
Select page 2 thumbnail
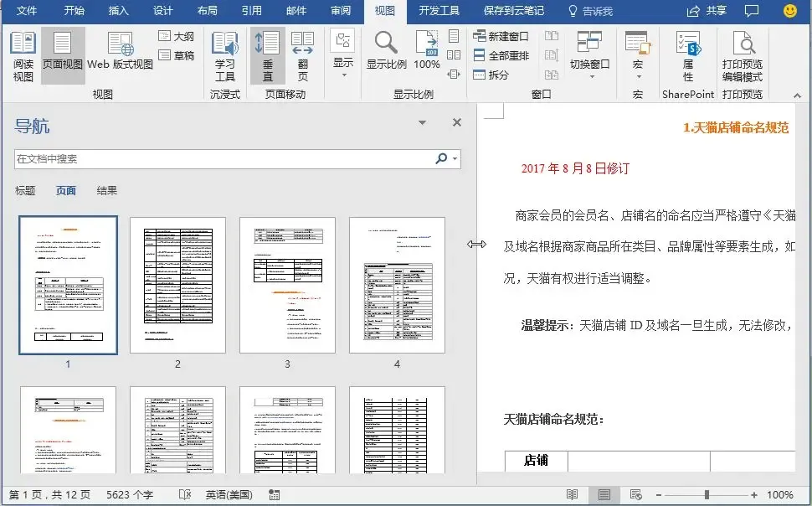[x=177, y=285]
